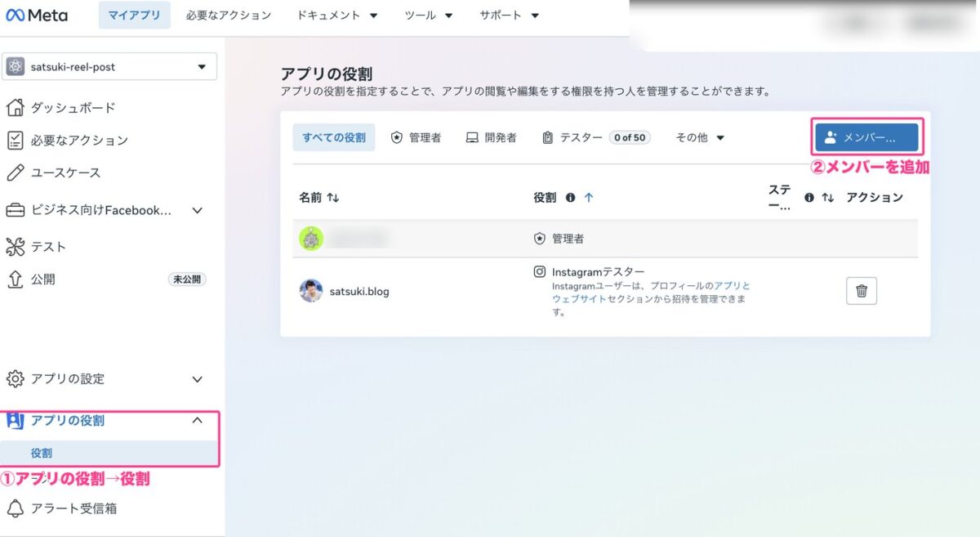Open ユースケース in the sidebar
Viewport: 980px width, 537px height.
pyautogui.click(x=66, y=173)
